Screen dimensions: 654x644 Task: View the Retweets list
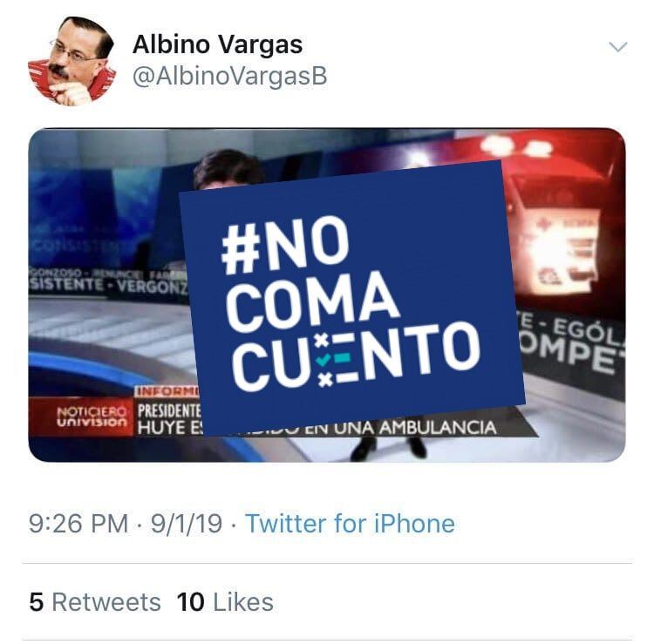(95, 602)
